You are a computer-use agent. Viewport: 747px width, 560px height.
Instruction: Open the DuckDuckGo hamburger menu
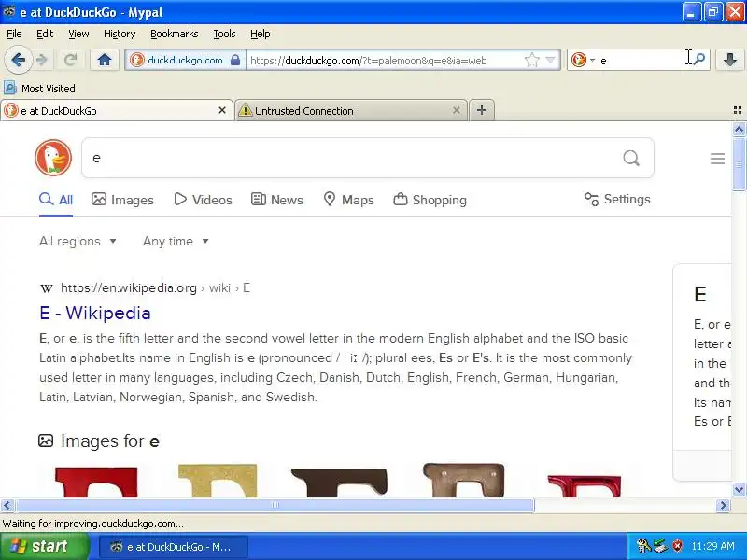(717, 159)
